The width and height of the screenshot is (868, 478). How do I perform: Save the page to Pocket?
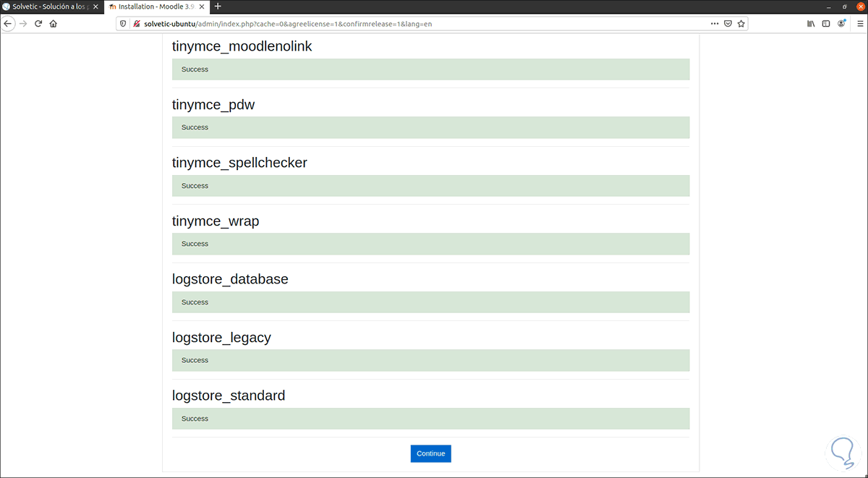coord(728,23)
